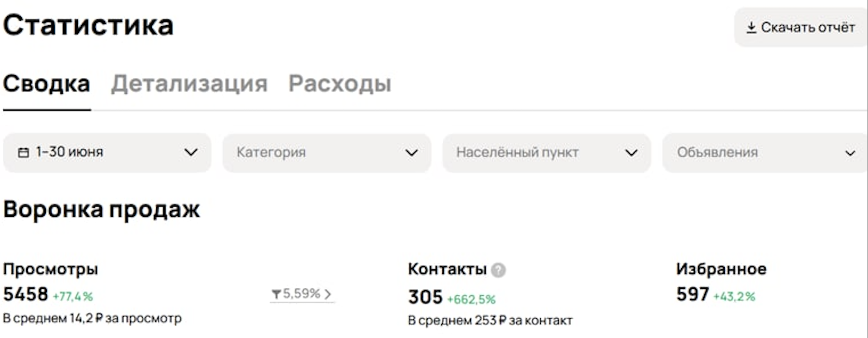This screenshot has height=338, width=868.
Task: Switch to the Детализация tab
Action: [190, 84]
